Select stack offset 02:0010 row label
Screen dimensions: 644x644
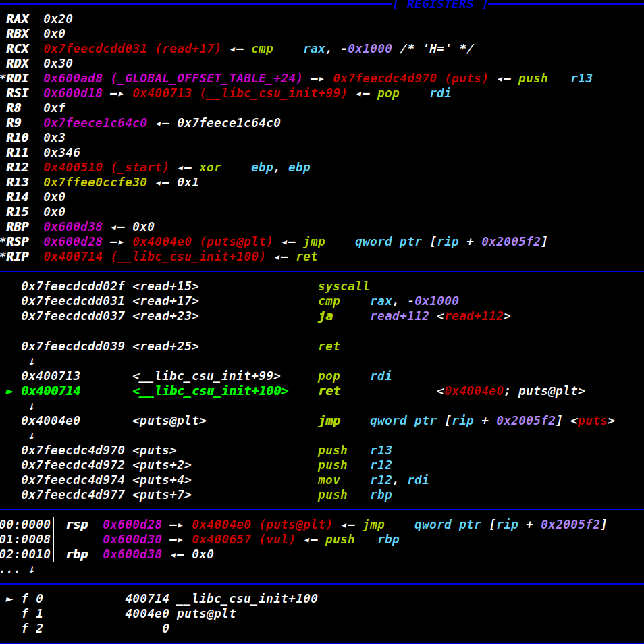26,554
